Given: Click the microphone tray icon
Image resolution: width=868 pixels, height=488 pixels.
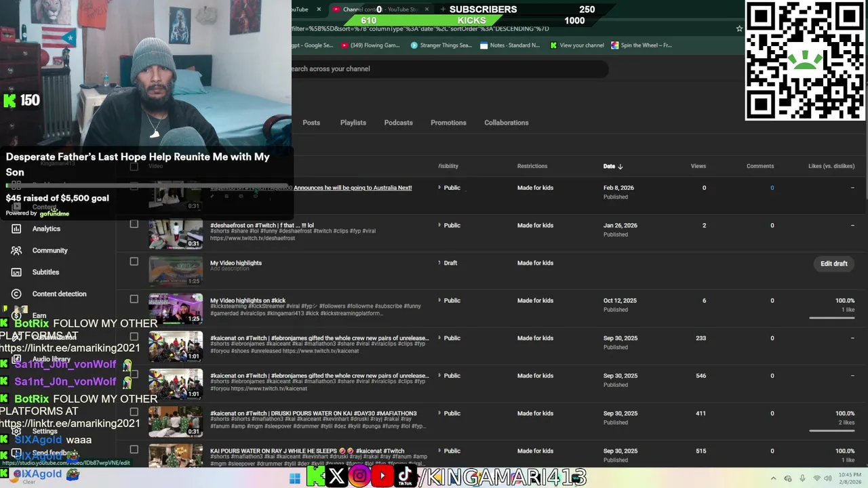Looking at the screenshot, I should 802,479.
